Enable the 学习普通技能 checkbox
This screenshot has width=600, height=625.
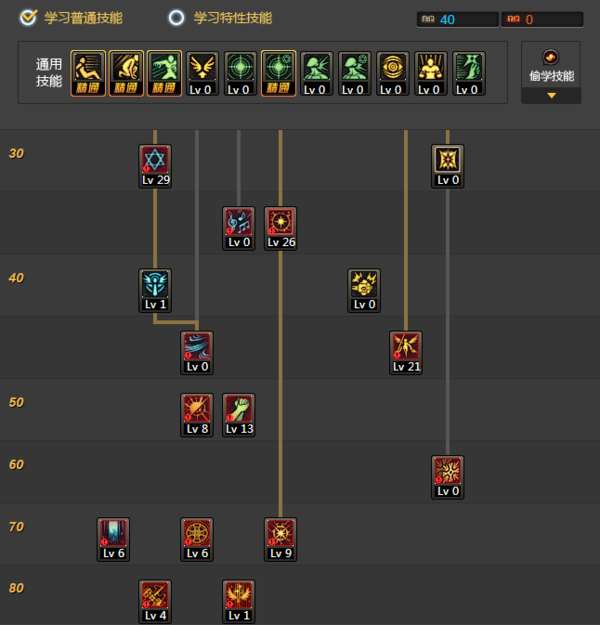click(28, 18)
